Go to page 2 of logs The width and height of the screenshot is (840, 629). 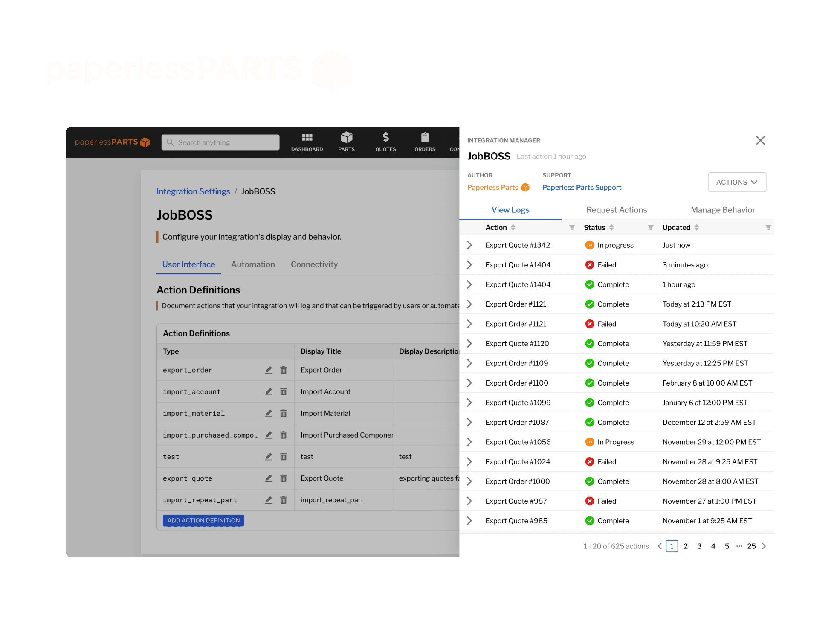686,546
